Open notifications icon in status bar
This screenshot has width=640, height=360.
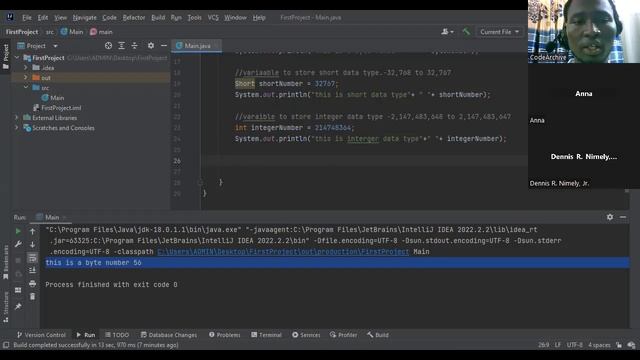[632, 345]
